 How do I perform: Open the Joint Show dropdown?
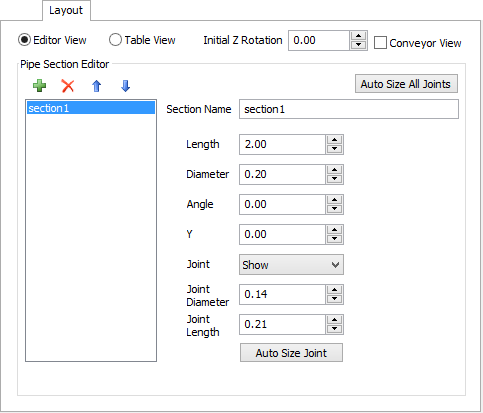click(291, 265)
